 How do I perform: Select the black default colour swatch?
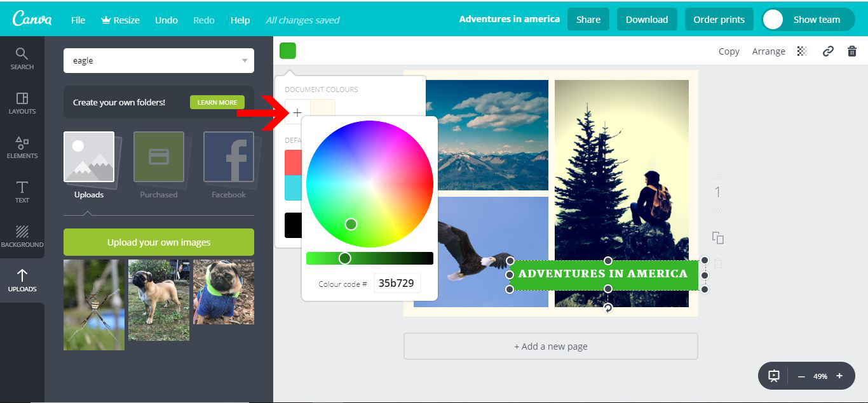pyautogui.click(x=294, y=225)
